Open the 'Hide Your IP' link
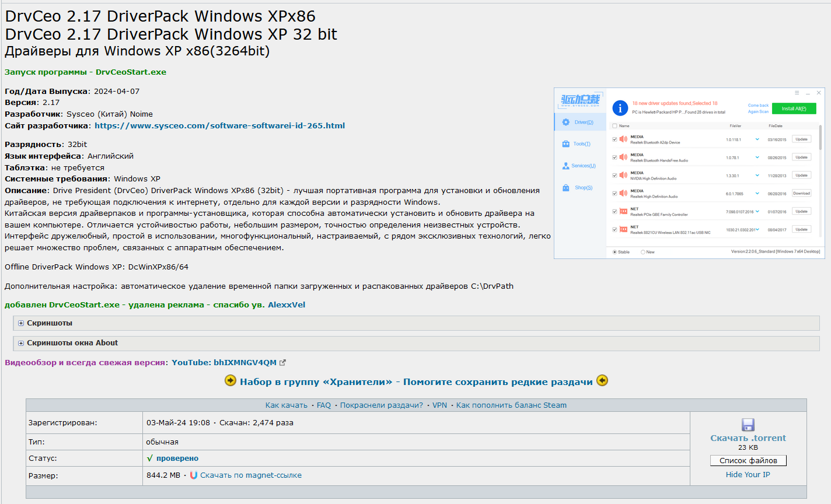 [748, 475]
